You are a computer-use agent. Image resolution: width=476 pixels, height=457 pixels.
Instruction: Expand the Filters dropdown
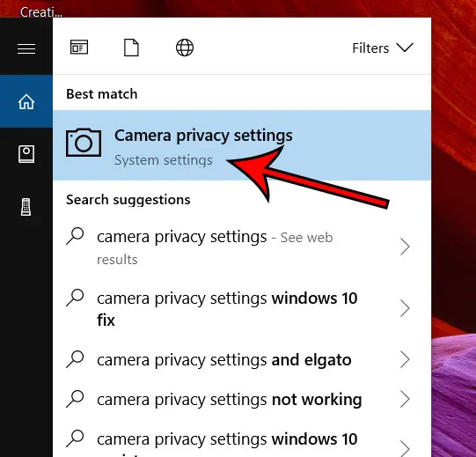click(382, 48)
